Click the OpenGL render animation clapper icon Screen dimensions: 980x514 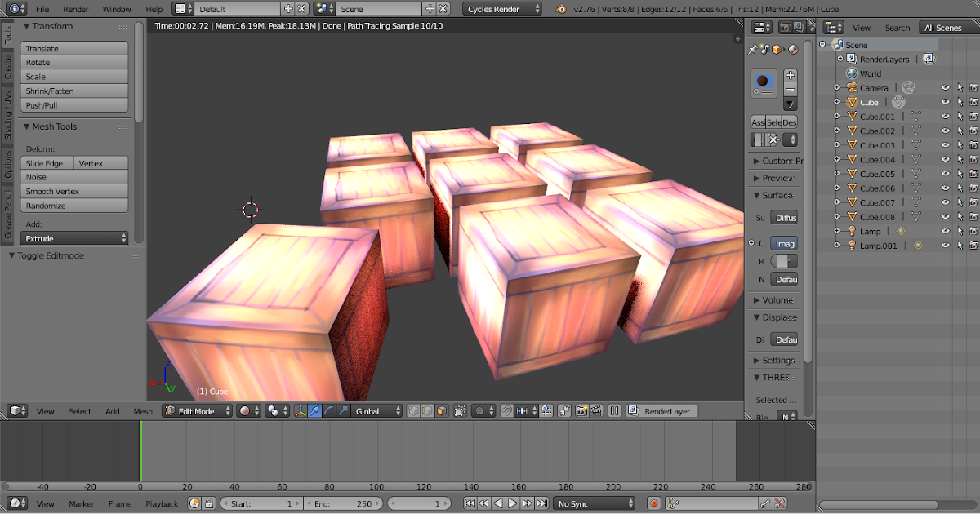pyautogui.click(x=597, y=411)
